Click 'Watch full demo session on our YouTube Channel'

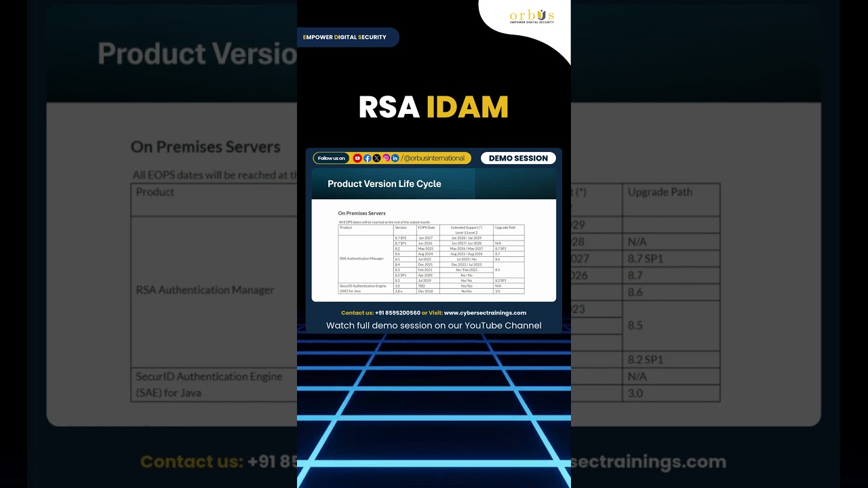(x=434, y=325)
